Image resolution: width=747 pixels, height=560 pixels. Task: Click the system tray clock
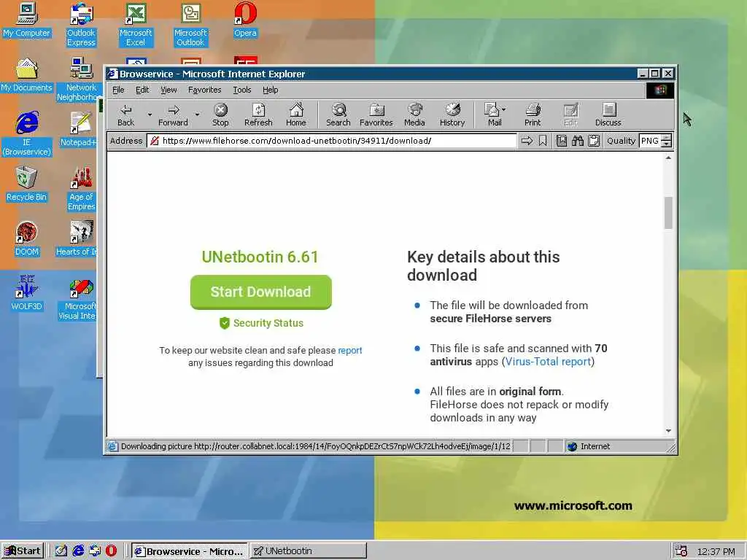coord(716,551)
